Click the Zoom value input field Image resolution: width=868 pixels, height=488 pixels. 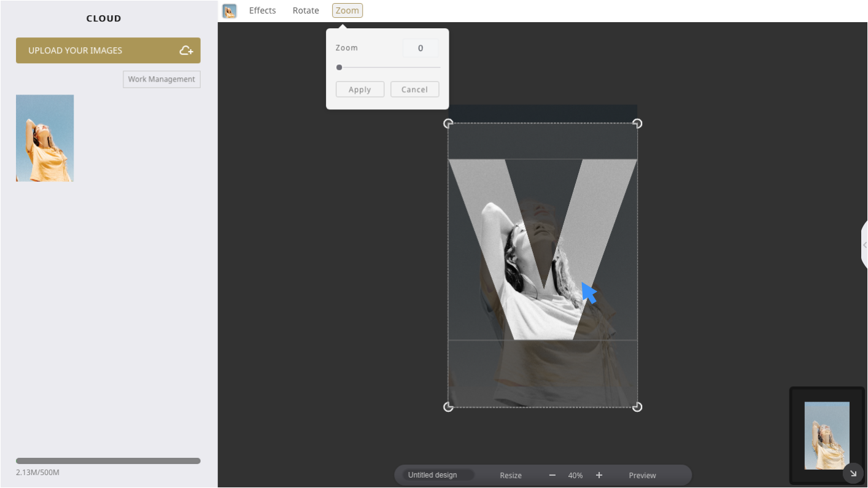420,48
